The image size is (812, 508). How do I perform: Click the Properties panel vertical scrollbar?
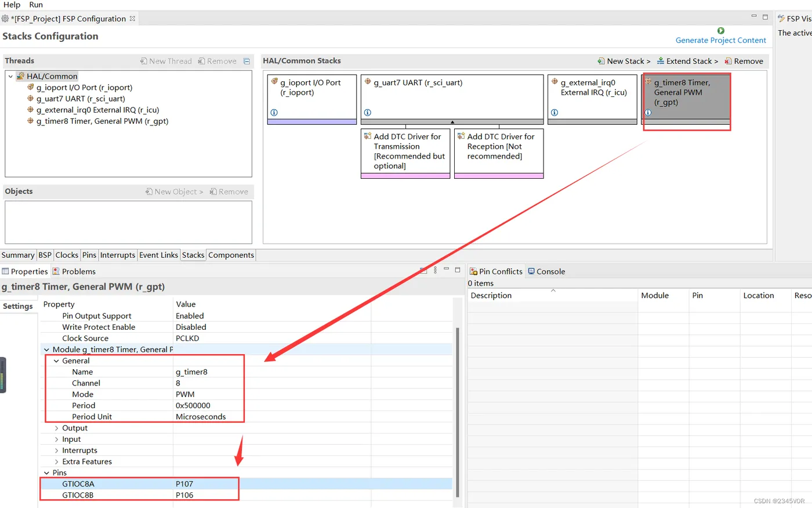458,412
